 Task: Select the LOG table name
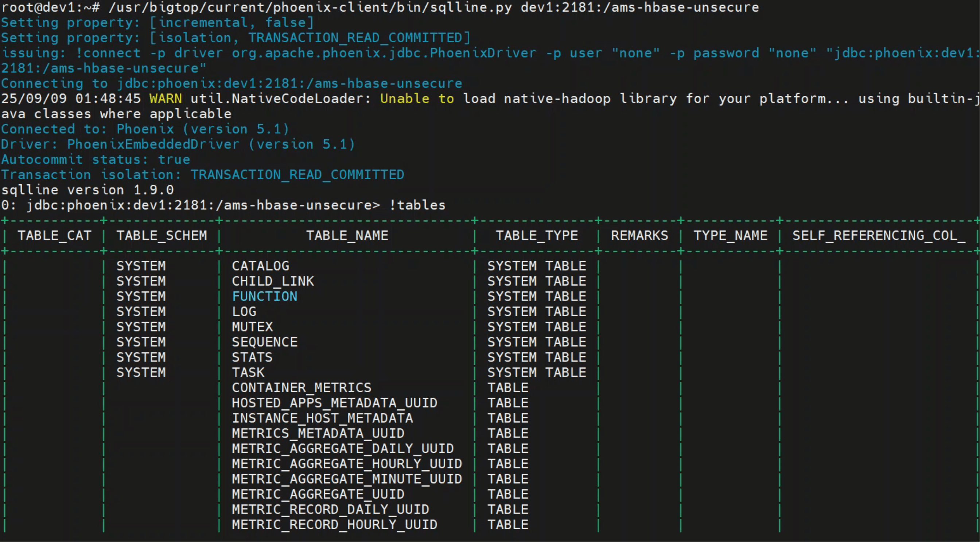coord(244,312)
